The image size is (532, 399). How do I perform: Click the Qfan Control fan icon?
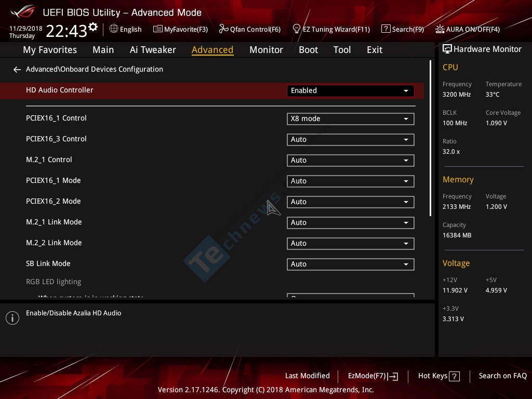point(223,29)
